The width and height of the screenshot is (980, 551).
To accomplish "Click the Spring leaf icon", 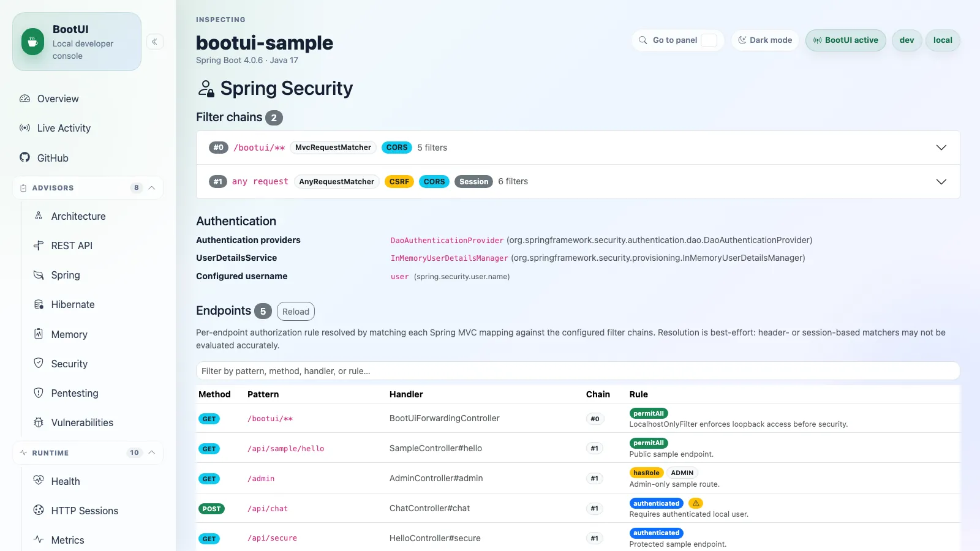I will pyautogui.click(x=39, y=275).
